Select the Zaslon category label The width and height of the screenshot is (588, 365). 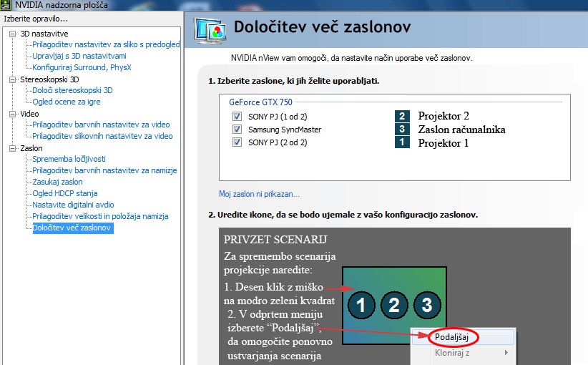click(31, 148)
